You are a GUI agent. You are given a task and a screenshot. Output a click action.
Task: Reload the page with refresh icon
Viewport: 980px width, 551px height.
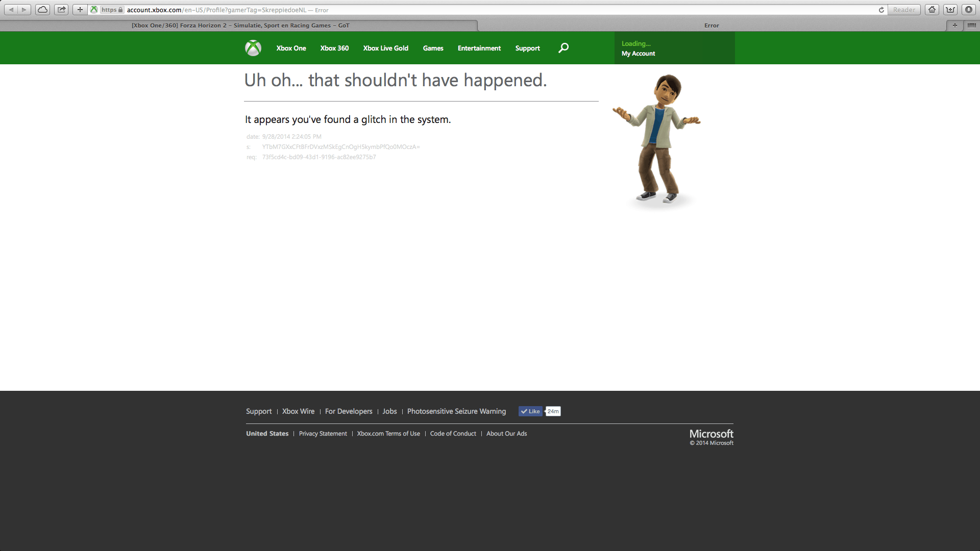881,10
